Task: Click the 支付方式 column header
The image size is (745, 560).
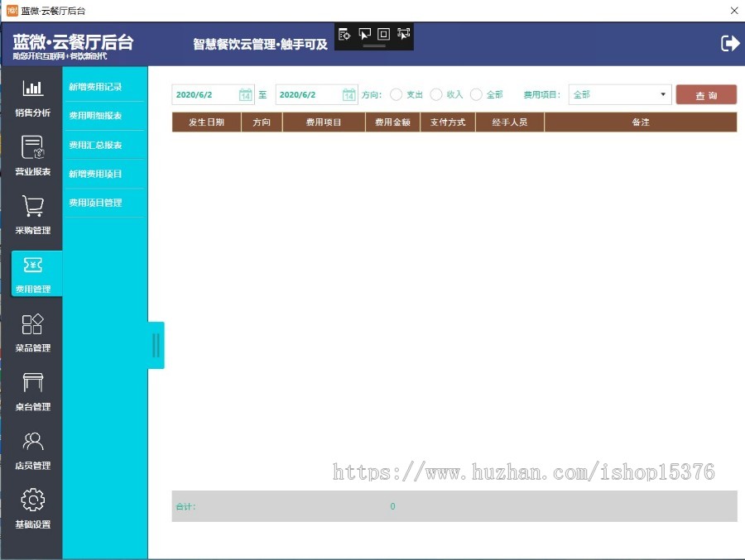Action: pos(448,122)
